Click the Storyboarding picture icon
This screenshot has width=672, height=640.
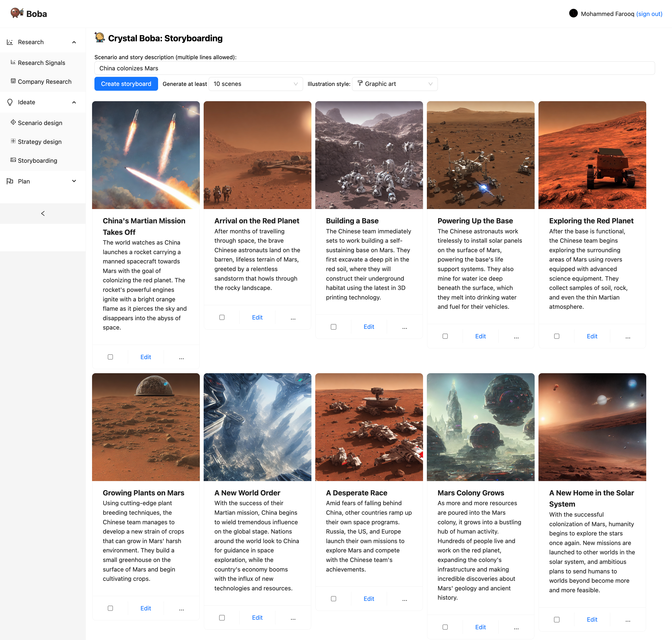[13, 160]
